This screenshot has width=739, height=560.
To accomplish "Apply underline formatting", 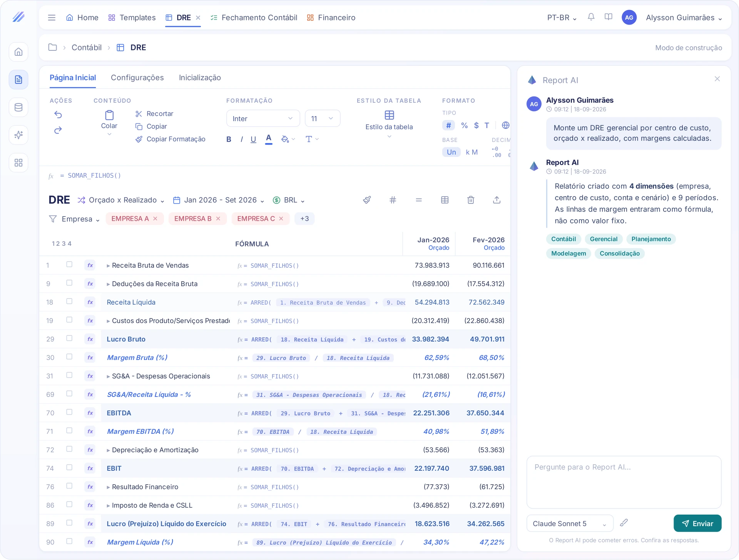I will [x=253, y=139].
